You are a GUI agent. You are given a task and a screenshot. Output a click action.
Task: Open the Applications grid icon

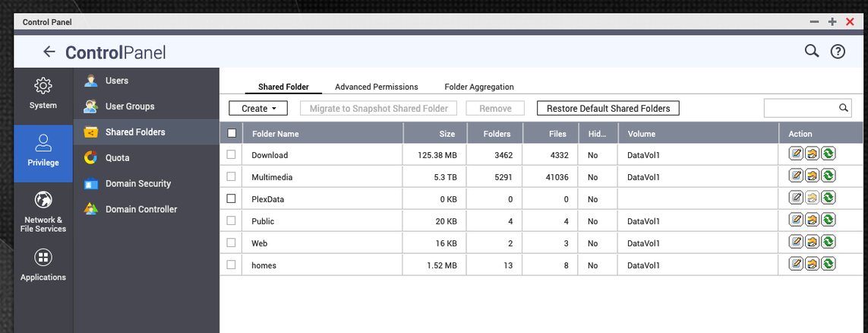43,258
